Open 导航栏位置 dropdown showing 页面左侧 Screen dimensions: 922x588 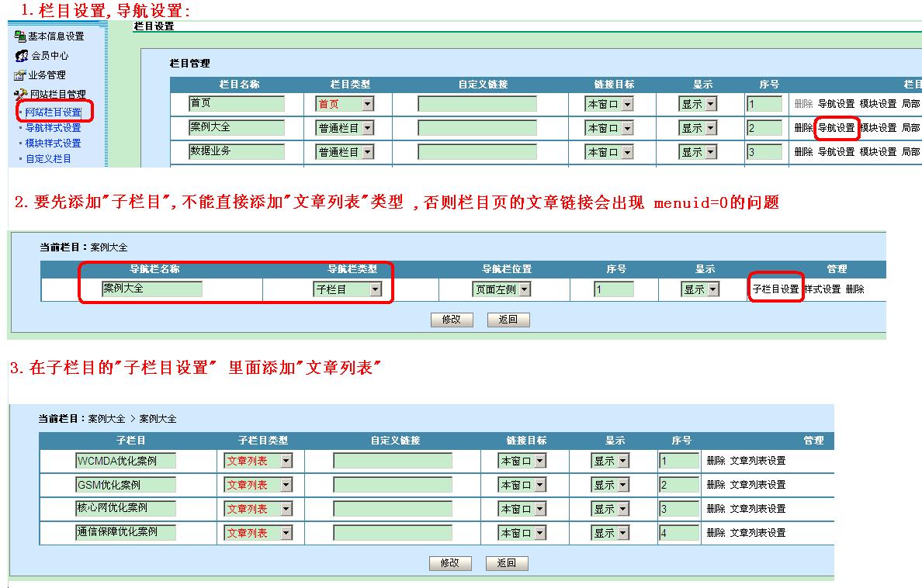[524, 289]
